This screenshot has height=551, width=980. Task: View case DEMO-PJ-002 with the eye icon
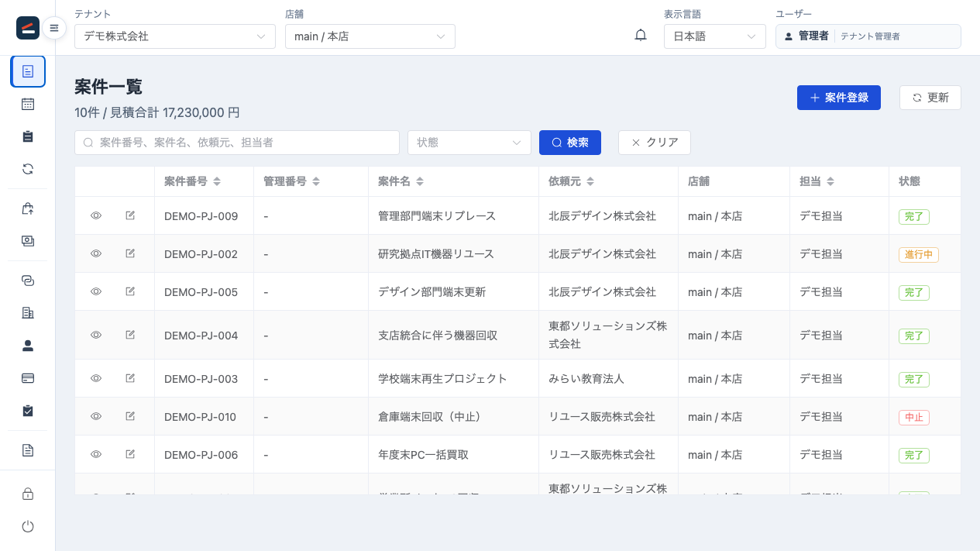[x=96, y=253]
